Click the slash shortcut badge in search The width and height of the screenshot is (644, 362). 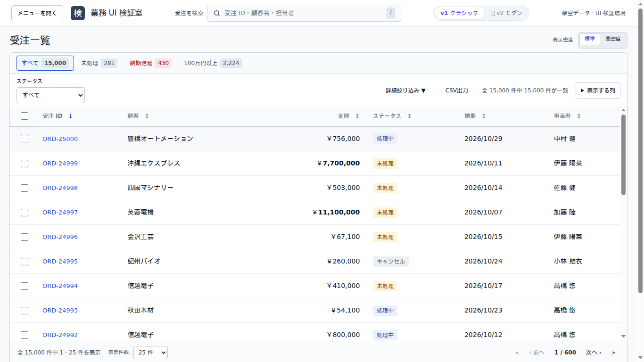tap(390, 13)
